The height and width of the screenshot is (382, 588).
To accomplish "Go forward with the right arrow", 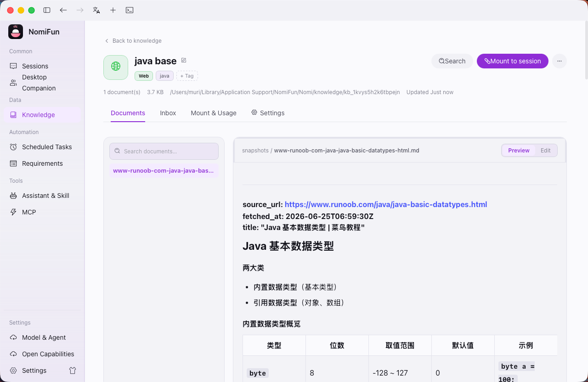I will point(80,10).
